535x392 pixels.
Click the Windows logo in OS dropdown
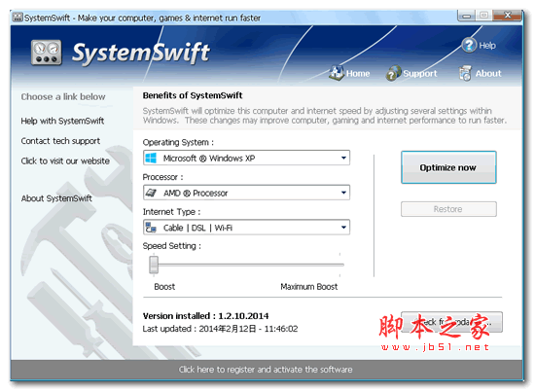(x=151, y=158)
